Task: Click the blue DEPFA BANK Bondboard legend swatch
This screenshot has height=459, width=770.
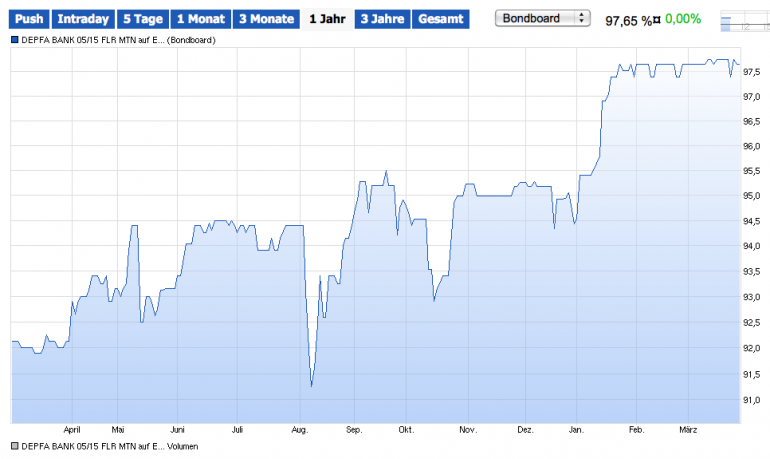Action: [x=14, y=40]
